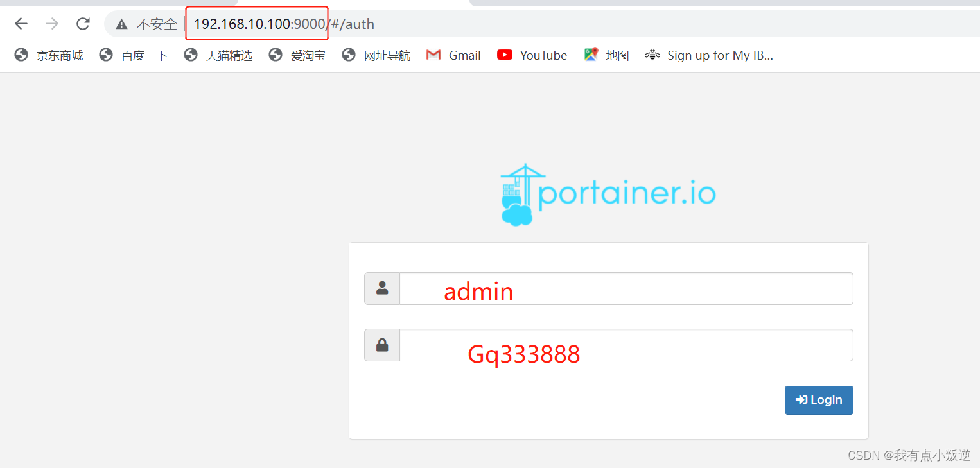The height and width of the screenshot is (468, 980).
Task: Click the Gmail envelope icon
Action: pyautogui.click(x=433, y=55)
